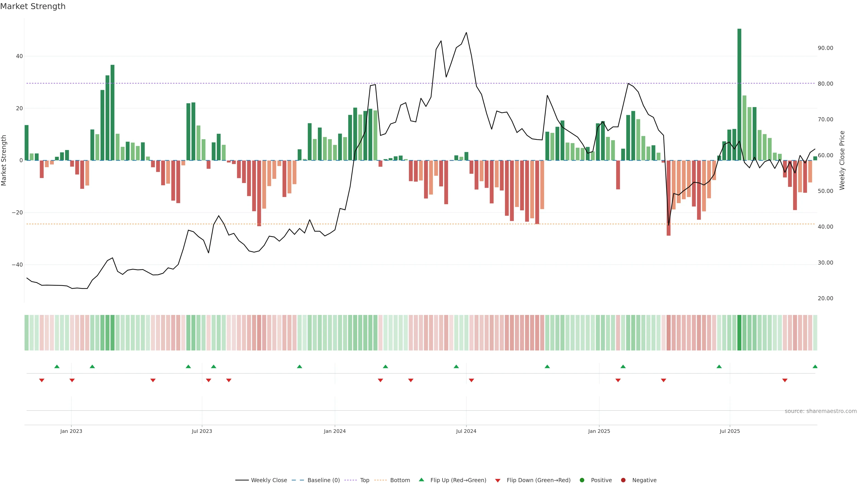Click the source: sharemaestro.com text

pos(821,411)
